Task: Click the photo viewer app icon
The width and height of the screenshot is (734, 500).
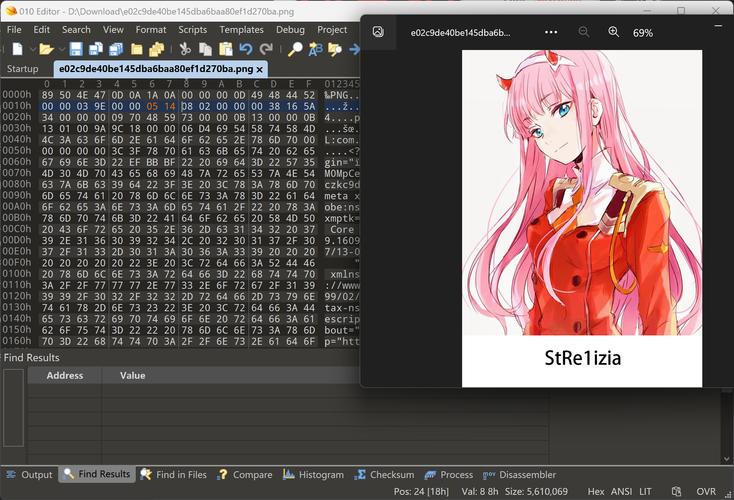Action: click(378, 32)
